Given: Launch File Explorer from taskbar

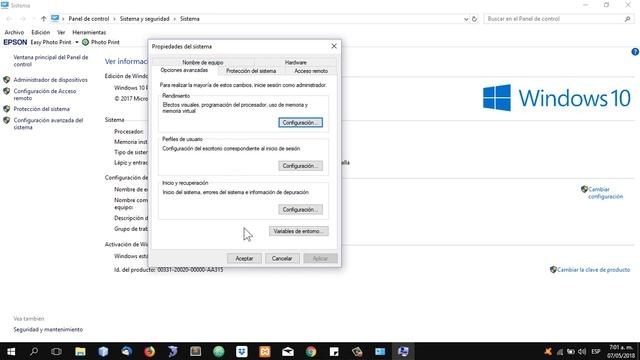Looking at the screenshot, I should click(80, 351).
